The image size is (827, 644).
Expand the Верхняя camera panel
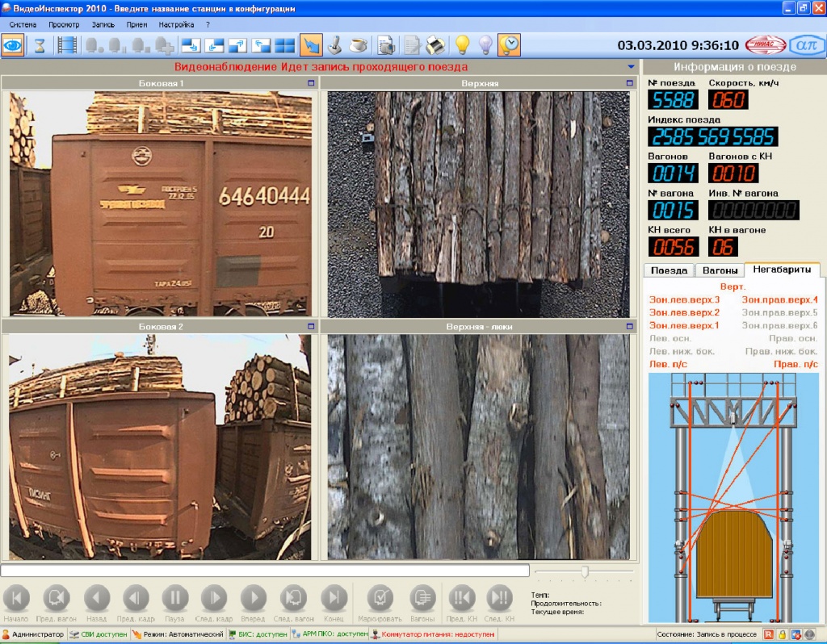pyautogui.click(x=630, y=83)
